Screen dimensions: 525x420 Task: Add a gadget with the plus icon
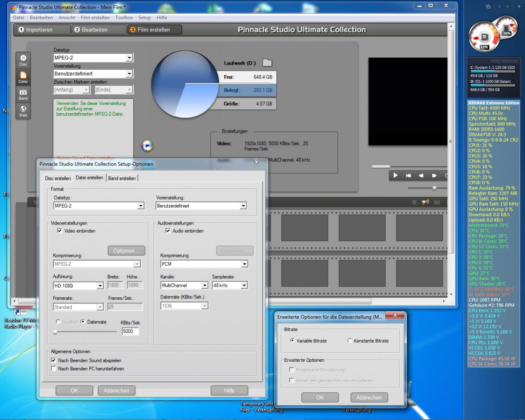(x=519, y=7)
